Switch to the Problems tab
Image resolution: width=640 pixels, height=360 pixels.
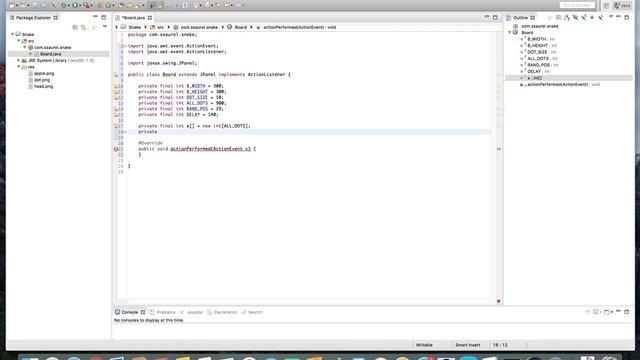click(162, 312)
